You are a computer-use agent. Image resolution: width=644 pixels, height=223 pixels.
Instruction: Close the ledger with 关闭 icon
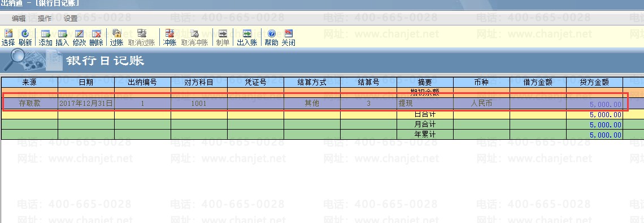pos(288,37)
